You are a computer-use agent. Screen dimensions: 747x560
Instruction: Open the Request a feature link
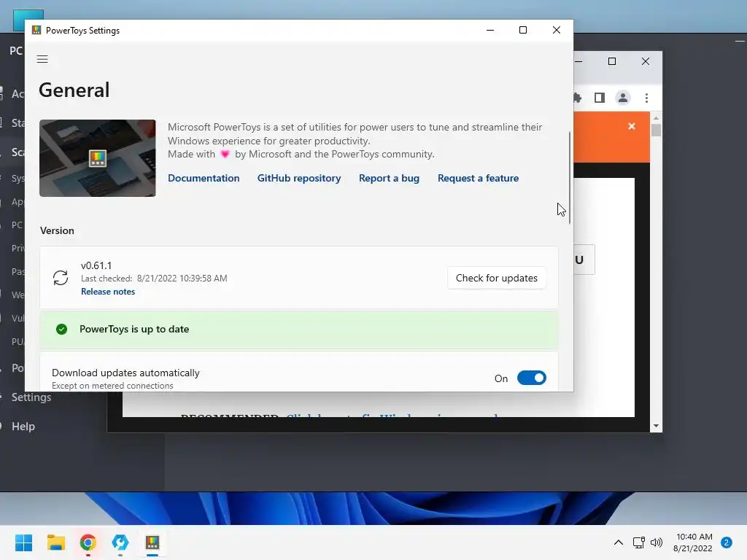(479, 178)
